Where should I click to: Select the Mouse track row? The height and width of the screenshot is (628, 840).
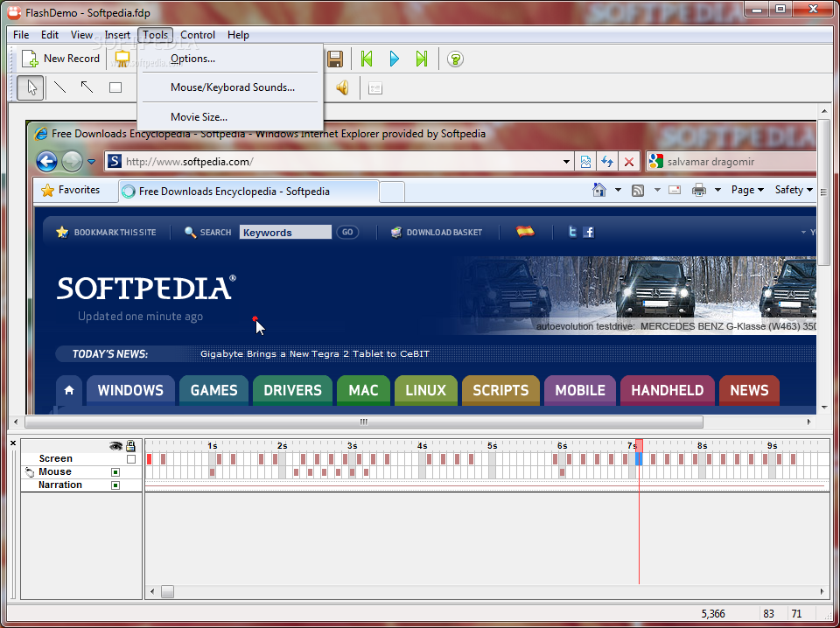click(x=81, y=471)
